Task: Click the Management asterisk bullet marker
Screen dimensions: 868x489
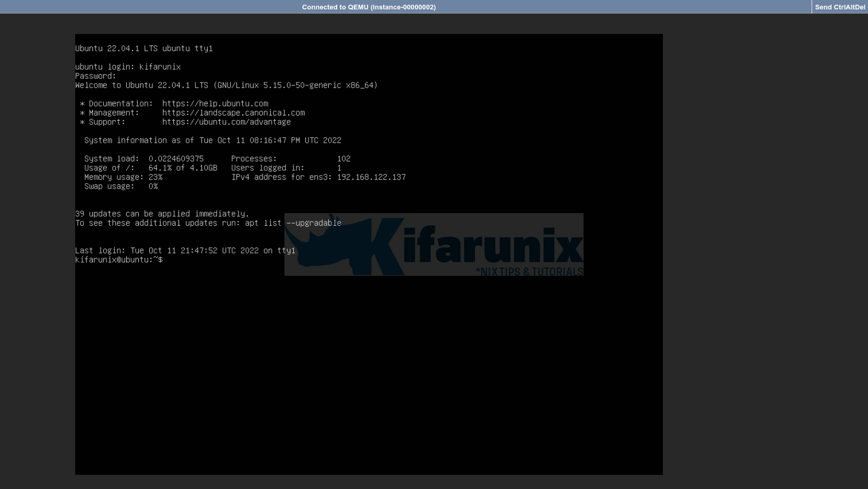Action: point(81,112)
